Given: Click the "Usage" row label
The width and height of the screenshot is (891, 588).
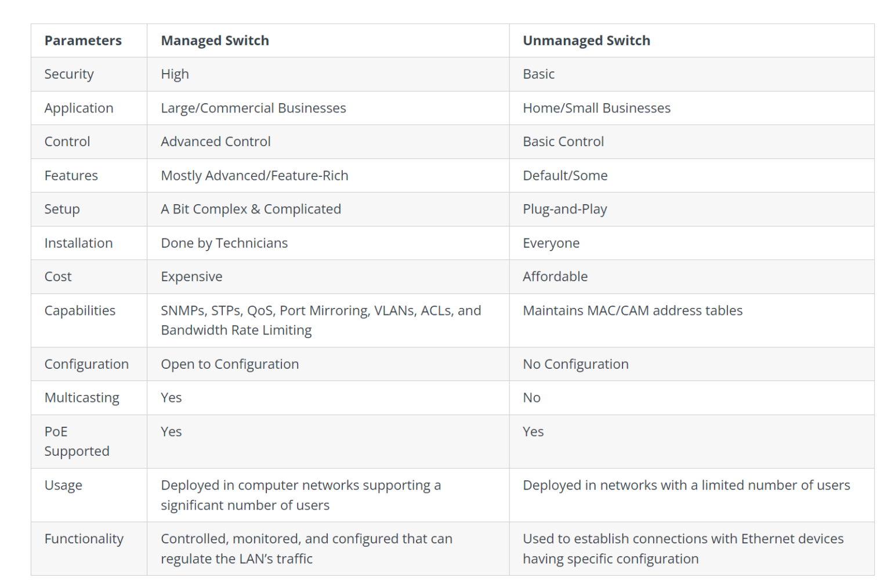Looking at the screenshot, I should point(63,485).
